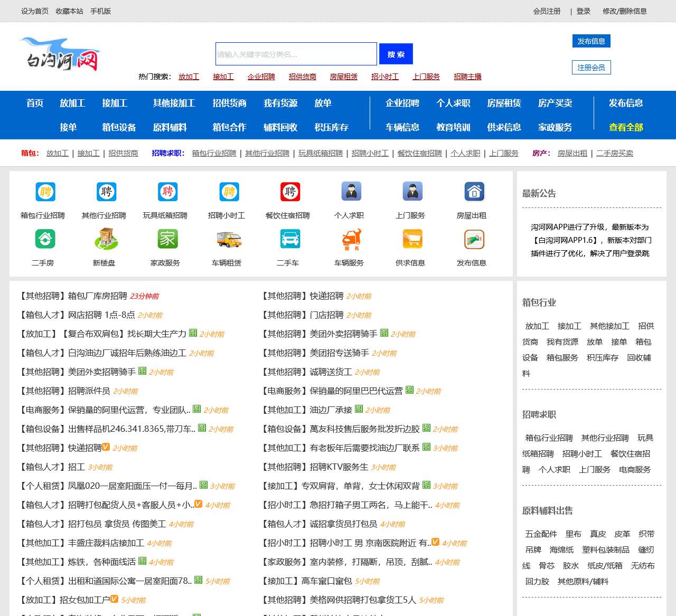
Task: Open 查看全部 in the navigation bar
Action: [626, 127]
